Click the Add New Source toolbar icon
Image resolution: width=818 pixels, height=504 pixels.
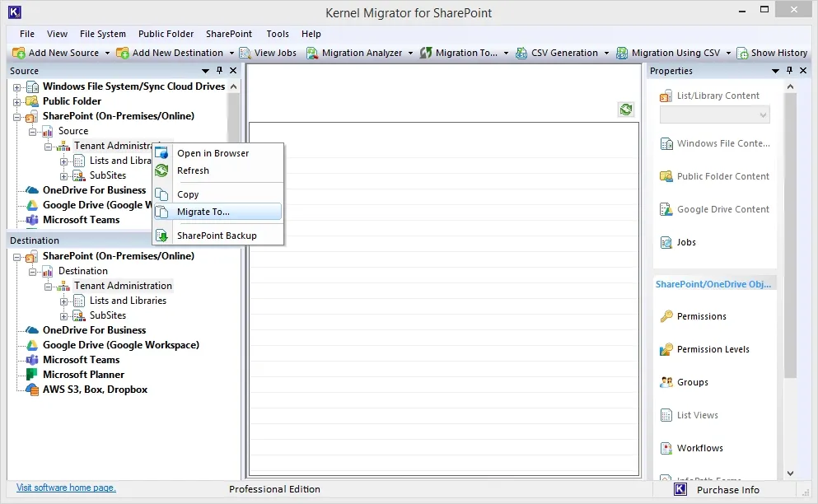click(18, 53)
